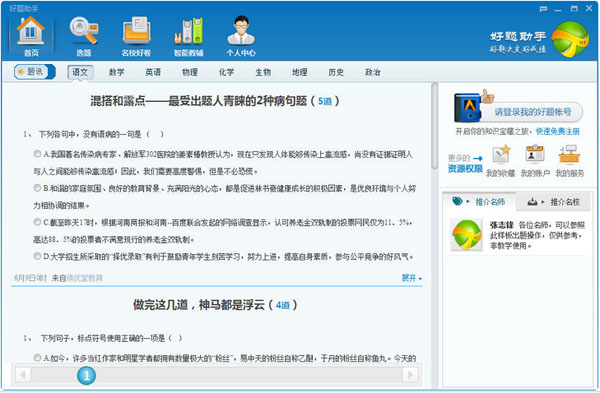Click the 请登录我的好题帐号 button

tap(532, 112)
